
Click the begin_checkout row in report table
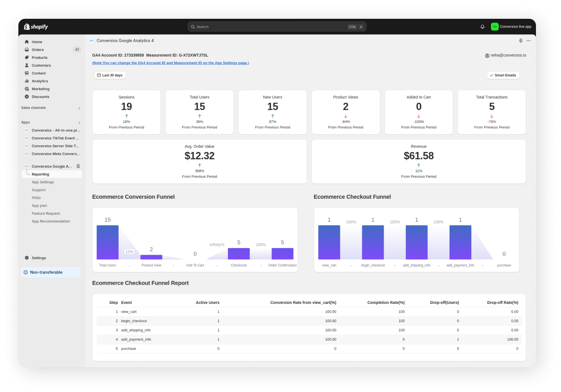pyautogui.click(x=309, y=321)
